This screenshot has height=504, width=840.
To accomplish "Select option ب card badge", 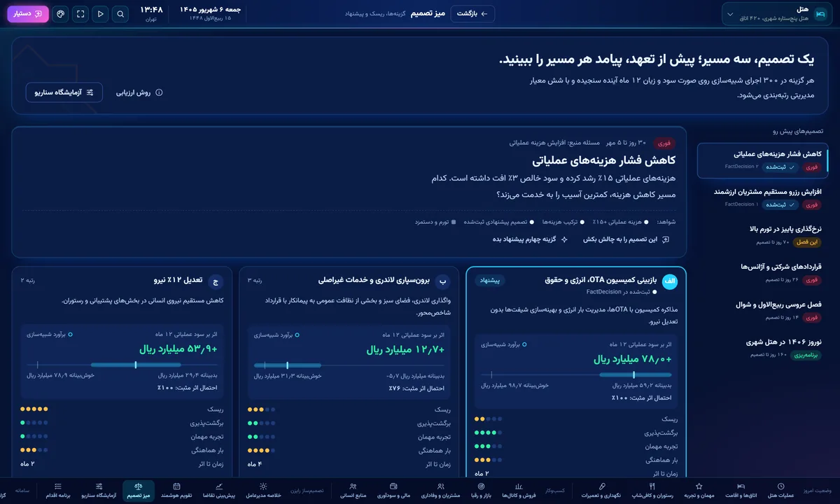I will [x=442, y=281].
